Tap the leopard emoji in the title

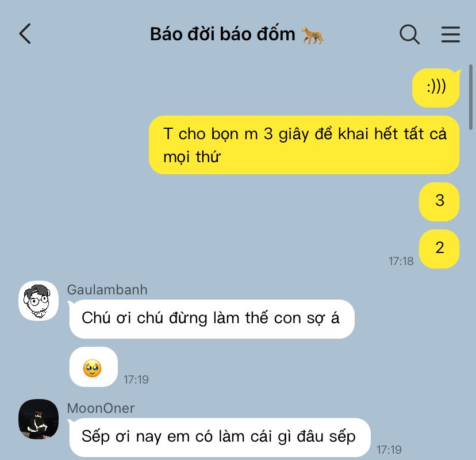pos(313,35)
